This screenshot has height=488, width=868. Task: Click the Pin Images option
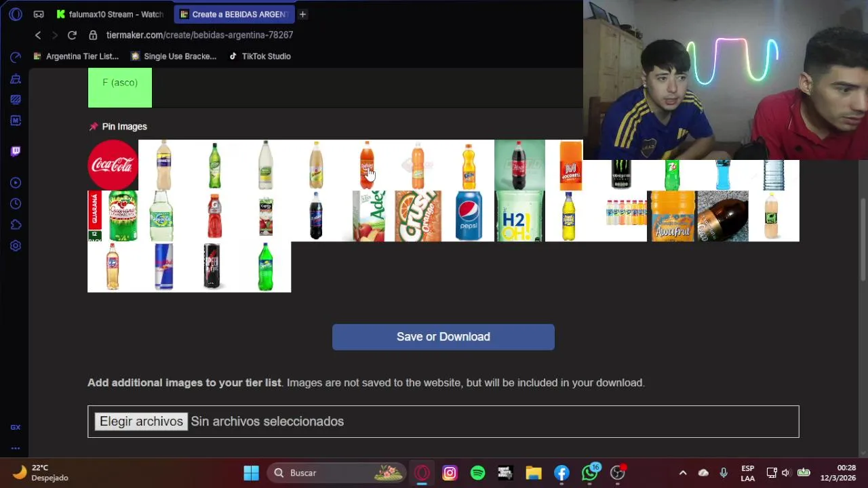point(118,127)
